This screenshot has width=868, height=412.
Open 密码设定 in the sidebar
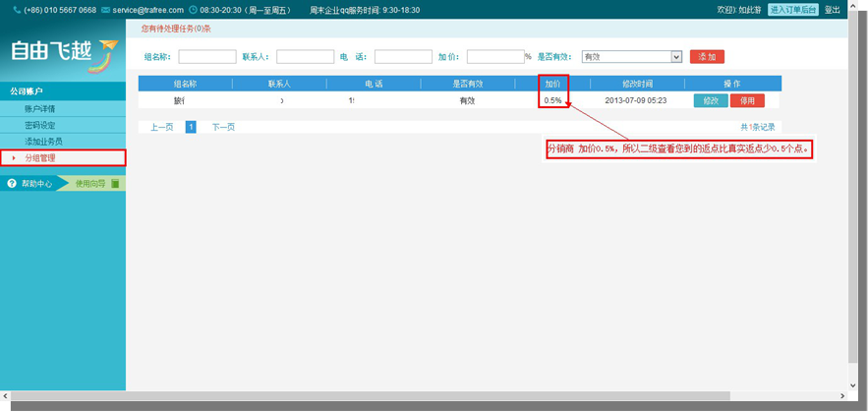click(x=39, y=125)
